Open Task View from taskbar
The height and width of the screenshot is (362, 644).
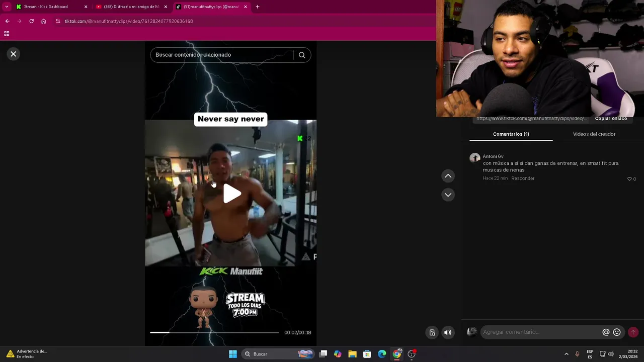click(324, 354)
